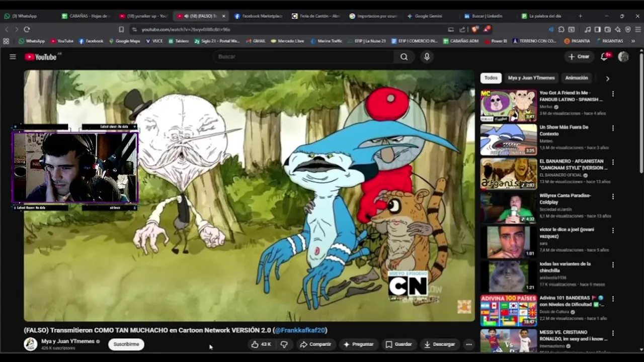
Task: Subscribe with the Suscribirme button
Action: 126,344
